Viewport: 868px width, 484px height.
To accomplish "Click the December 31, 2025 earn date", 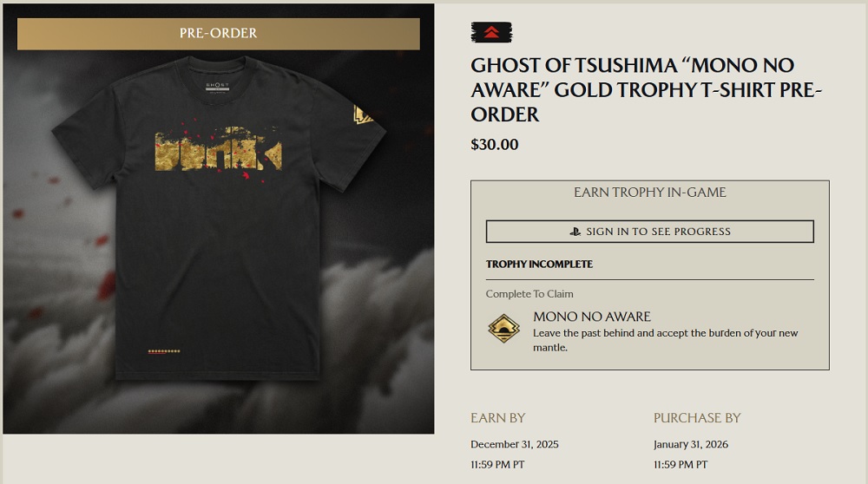I will coord(515,444).
